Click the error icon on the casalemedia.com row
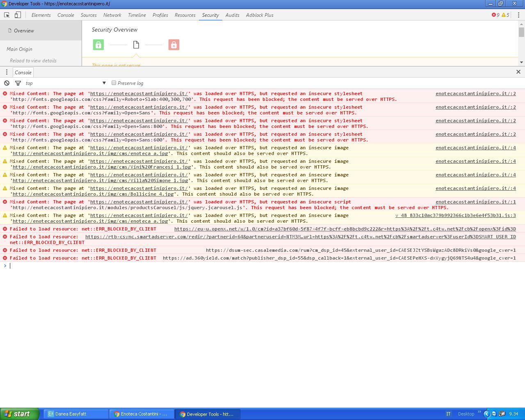Image resolution: width=525 pixels, height=420 pixels. click(x=5, y=250)
